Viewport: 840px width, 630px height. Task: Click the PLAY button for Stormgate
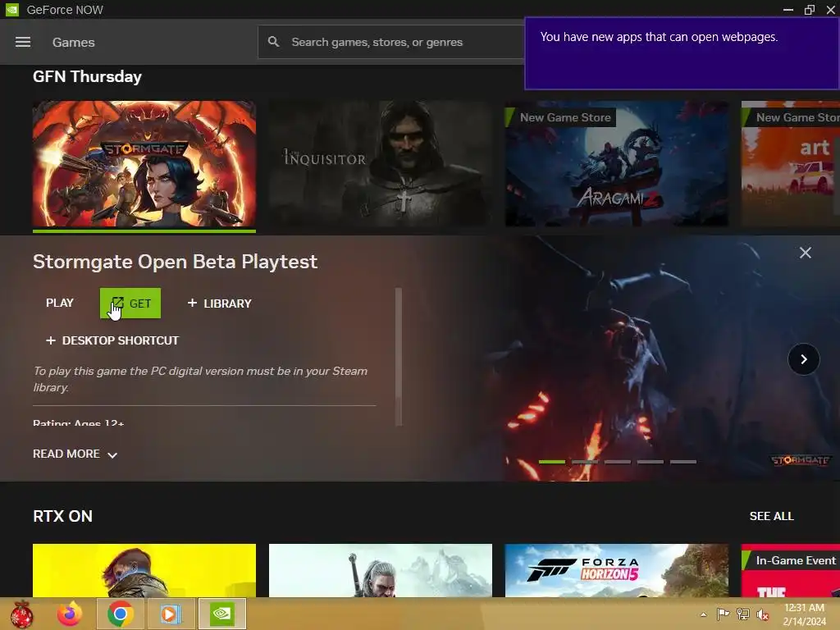[59, 304]
